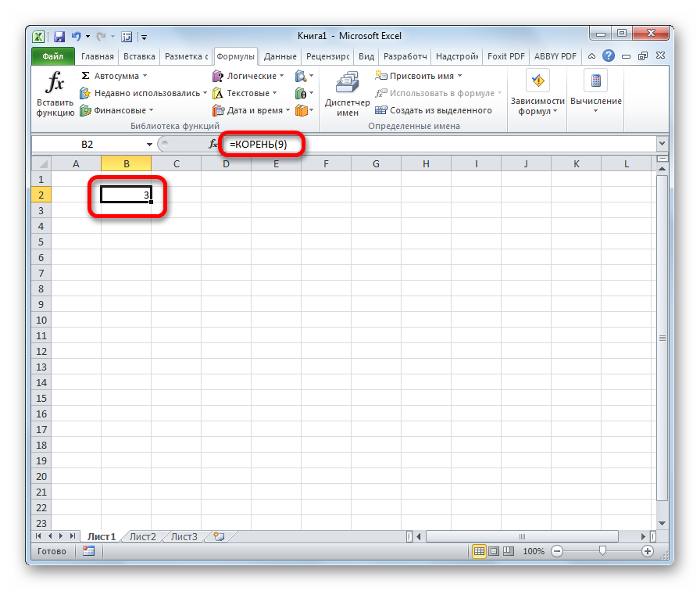Click the Insert Function (Вставить функцию) button

click(55, 94)
